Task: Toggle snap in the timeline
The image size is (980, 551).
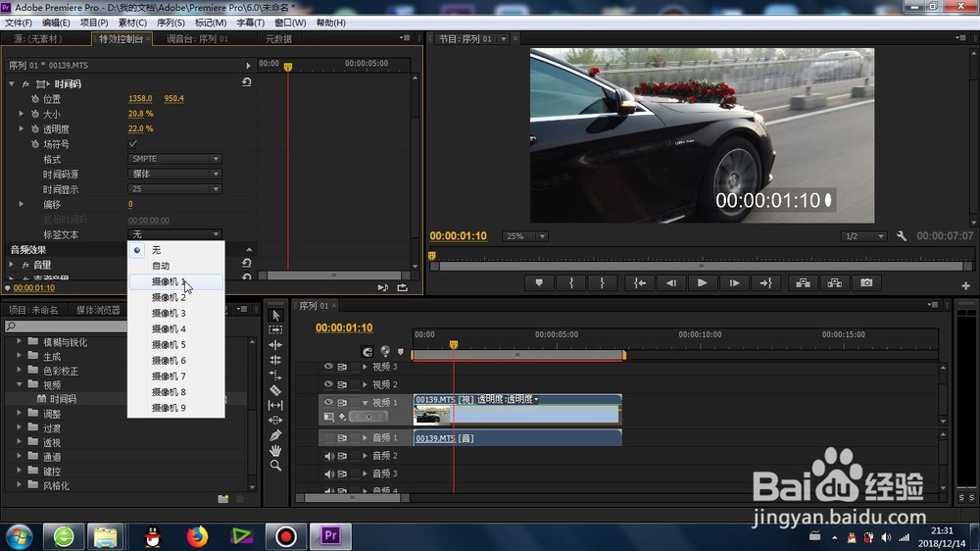Action: (x=367, y=352)
